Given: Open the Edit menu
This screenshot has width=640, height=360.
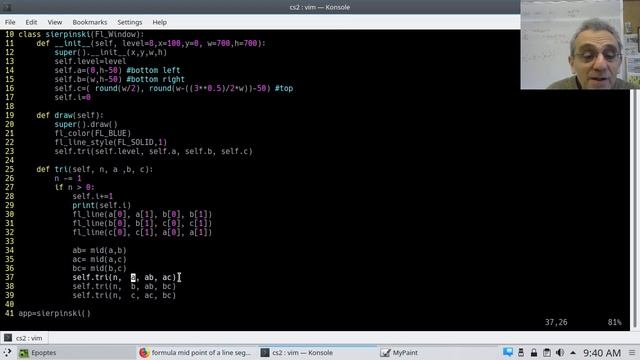Looking at the screenshot, I should coord(31,22).
